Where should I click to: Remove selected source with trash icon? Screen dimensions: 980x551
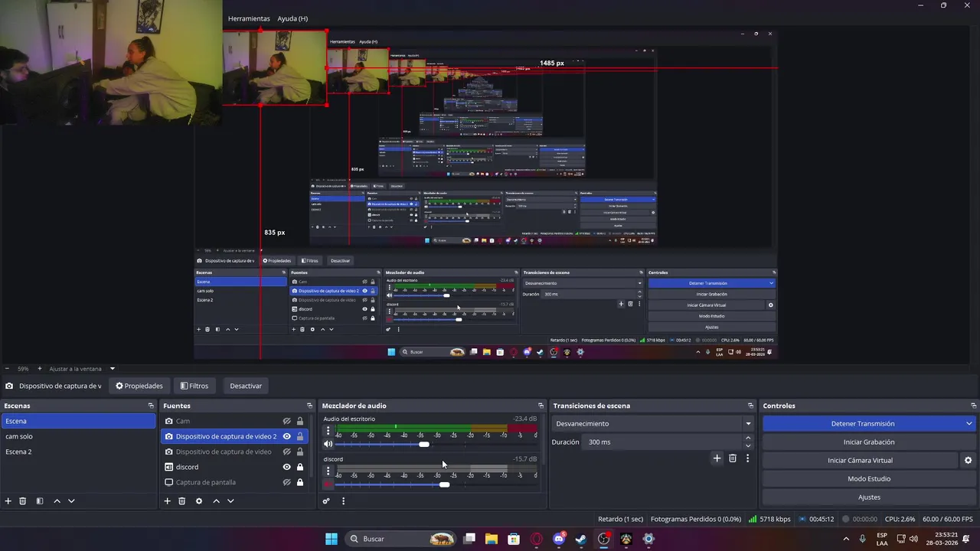[x=182, y=501]
